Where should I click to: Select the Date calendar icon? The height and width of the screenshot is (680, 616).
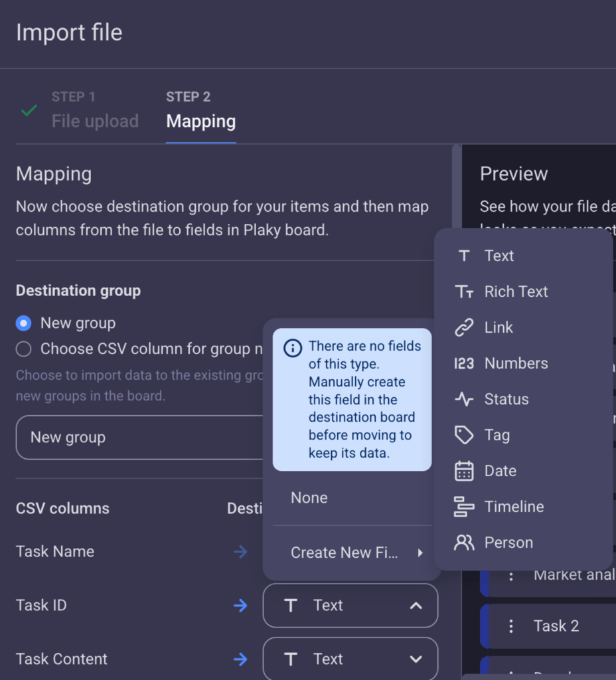(x=465, y=471)
